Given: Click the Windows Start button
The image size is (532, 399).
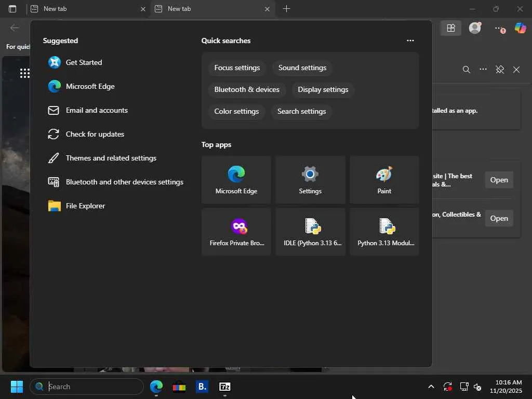Looking at the screenshot, I should click(x=17, y=387).
